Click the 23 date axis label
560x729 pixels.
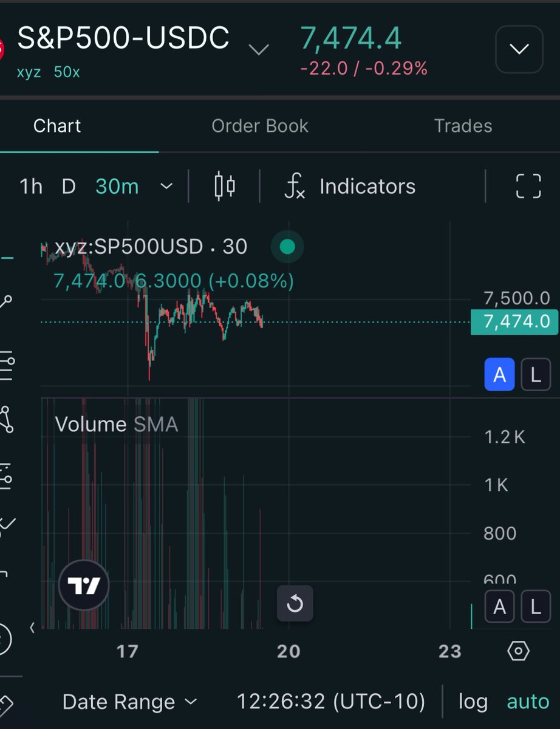tap(450, 651)
